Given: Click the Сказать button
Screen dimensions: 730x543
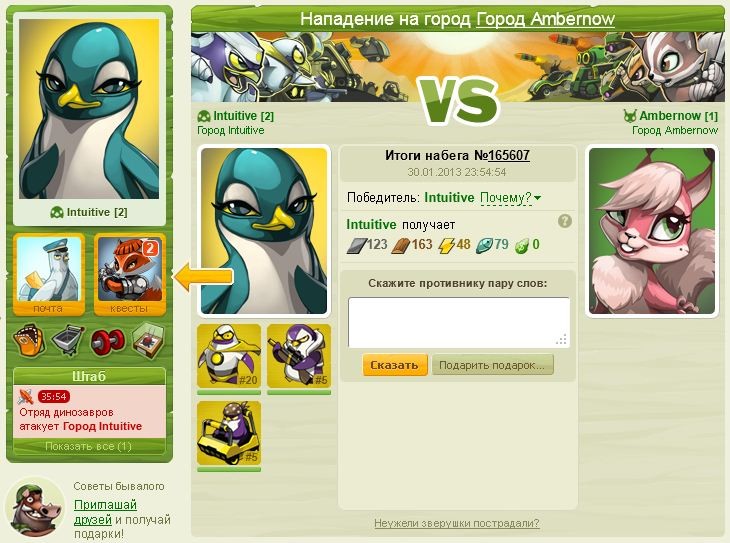Looking at the screenshot, I should (x=394, y=365).
